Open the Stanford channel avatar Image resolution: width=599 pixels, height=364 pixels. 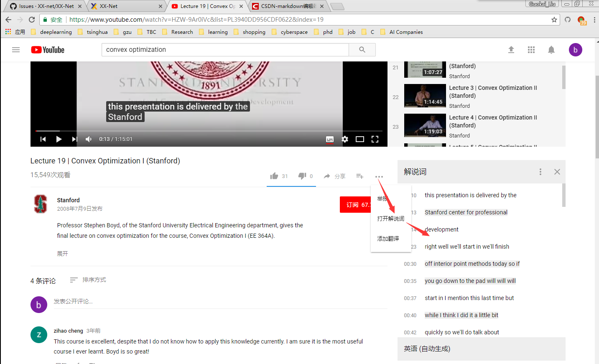click(x=41, y=204)
